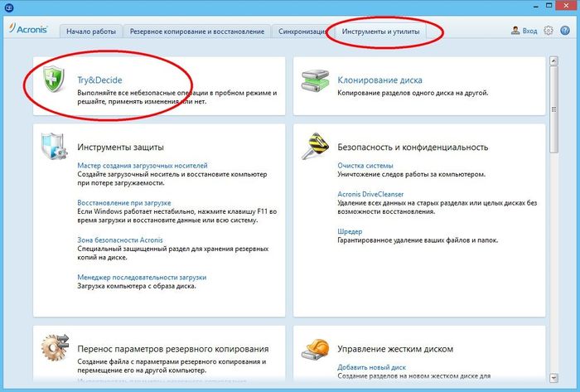
Task: Click the user icon next to Вход
Action: 515,31
